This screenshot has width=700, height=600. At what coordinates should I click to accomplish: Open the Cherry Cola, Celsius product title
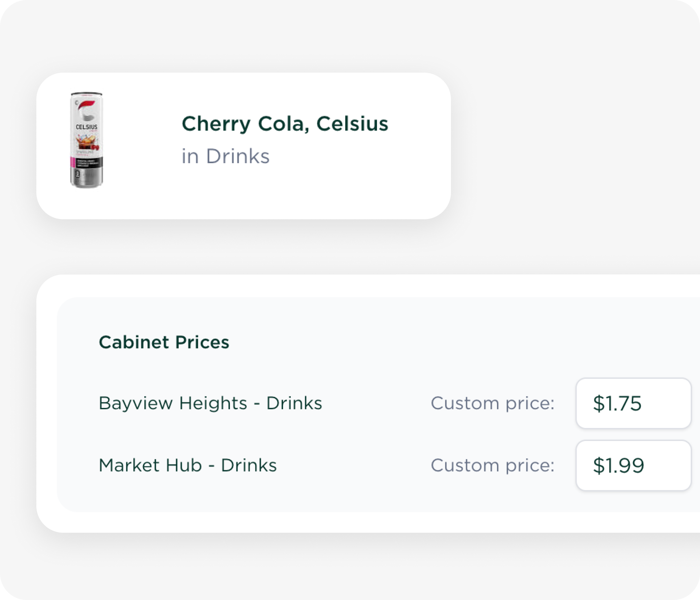(x=285, y=123)
